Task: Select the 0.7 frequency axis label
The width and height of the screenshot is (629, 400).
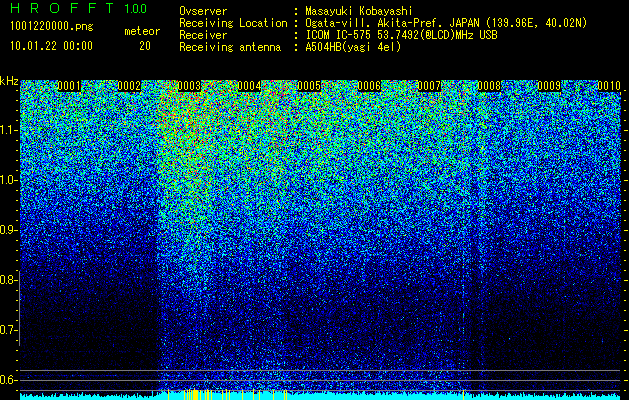Action: point(8,330)
